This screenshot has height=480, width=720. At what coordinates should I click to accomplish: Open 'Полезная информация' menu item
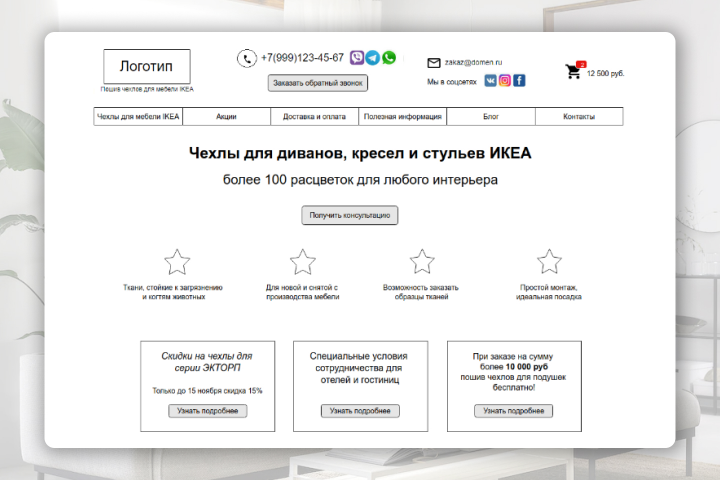403,117
